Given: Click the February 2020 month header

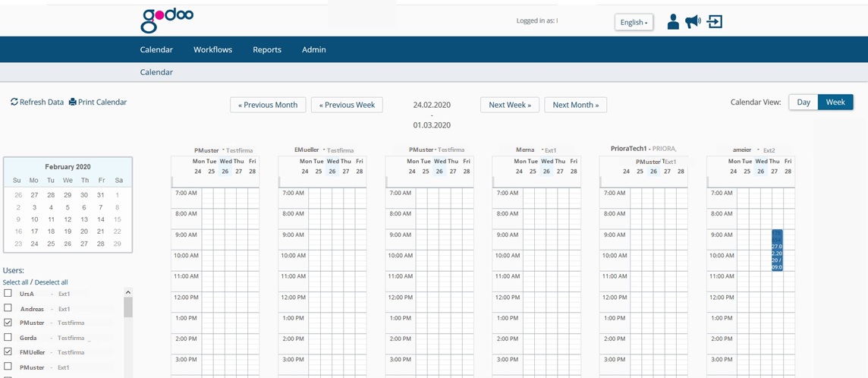Looking at the screenshot, I should point(68,166).
